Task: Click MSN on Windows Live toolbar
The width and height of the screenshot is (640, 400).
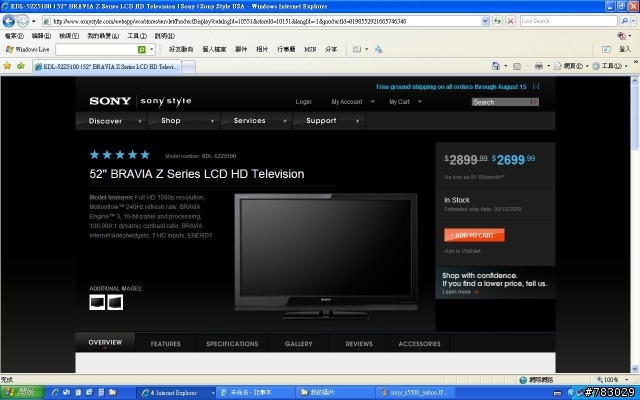Action: (x=310, y=49)
